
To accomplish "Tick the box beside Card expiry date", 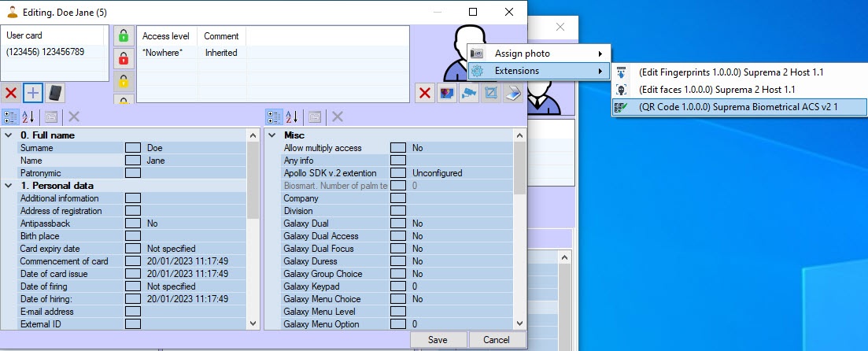I will tap(133, 249).
